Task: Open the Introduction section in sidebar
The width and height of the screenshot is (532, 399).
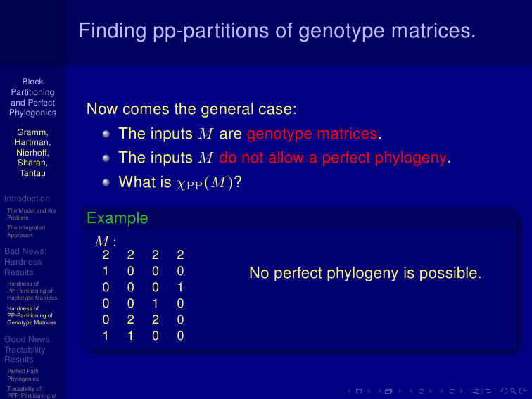Action: [27, 198]
